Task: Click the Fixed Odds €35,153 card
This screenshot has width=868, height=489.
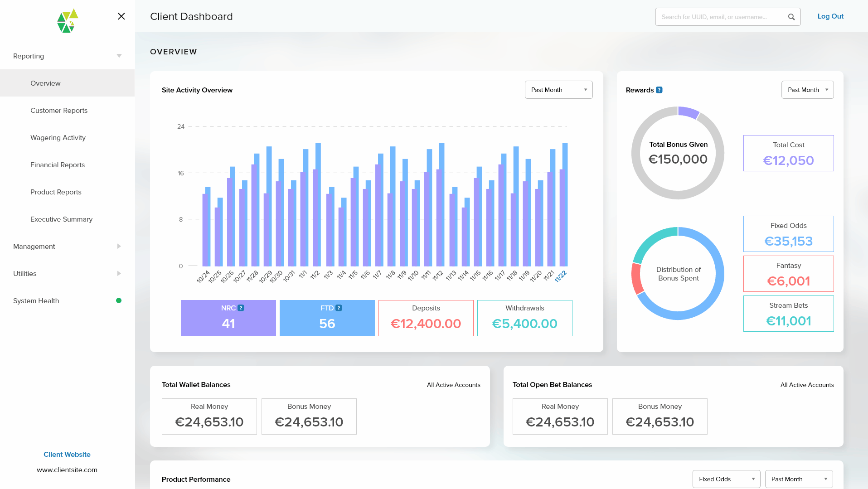Action: (x=789, y=234)
